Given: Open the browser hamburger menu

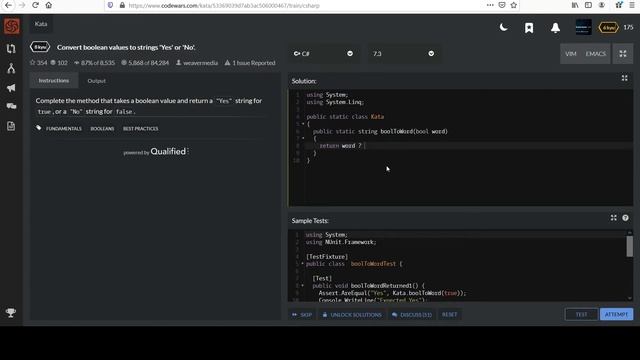Looking at the screenshot, I should click(632, 5).
